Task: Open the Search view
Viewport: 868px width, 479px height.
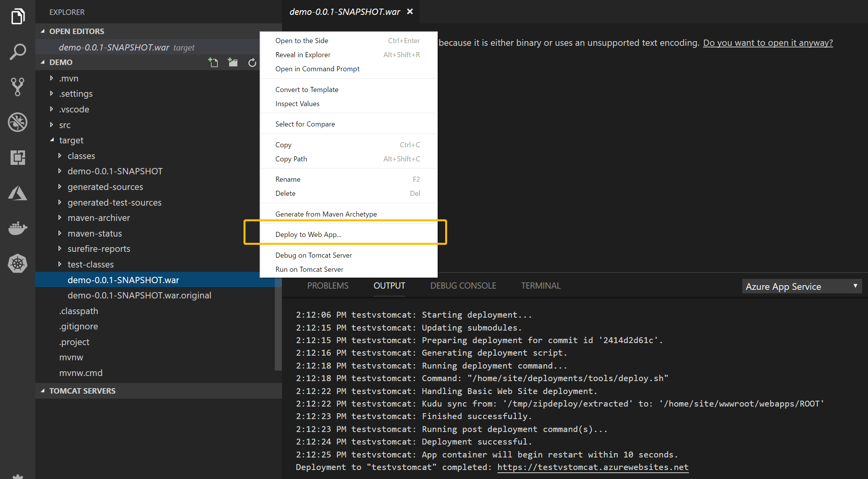Action: coord(17,51)
